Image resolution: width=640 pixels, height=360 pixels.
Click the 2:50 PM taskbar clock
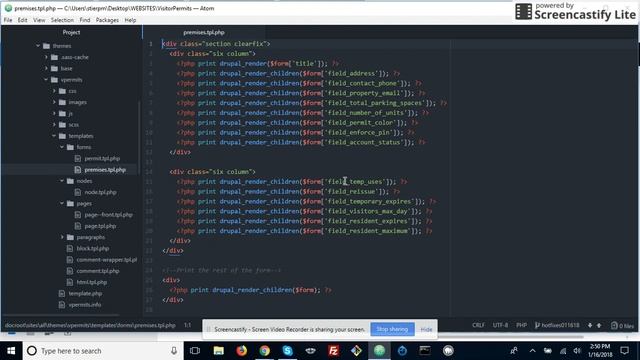[x=600, y=351]
